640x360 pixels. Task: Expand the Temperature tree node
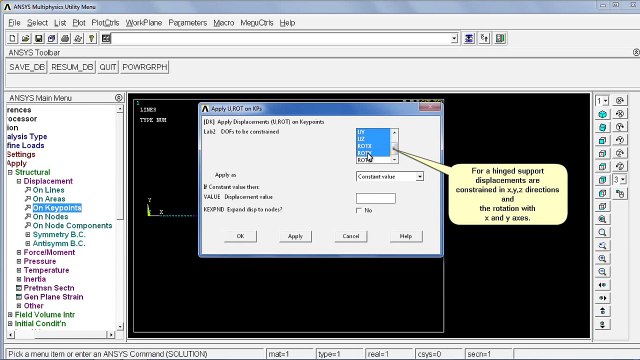click(x=19, y=270)
